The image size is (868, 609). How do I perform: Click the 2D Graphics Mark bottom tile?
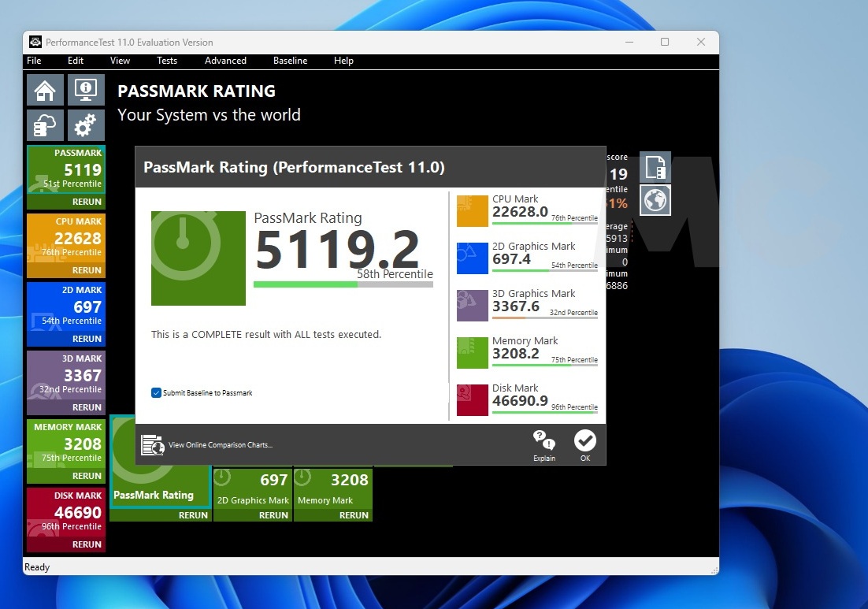pos(253,488)
